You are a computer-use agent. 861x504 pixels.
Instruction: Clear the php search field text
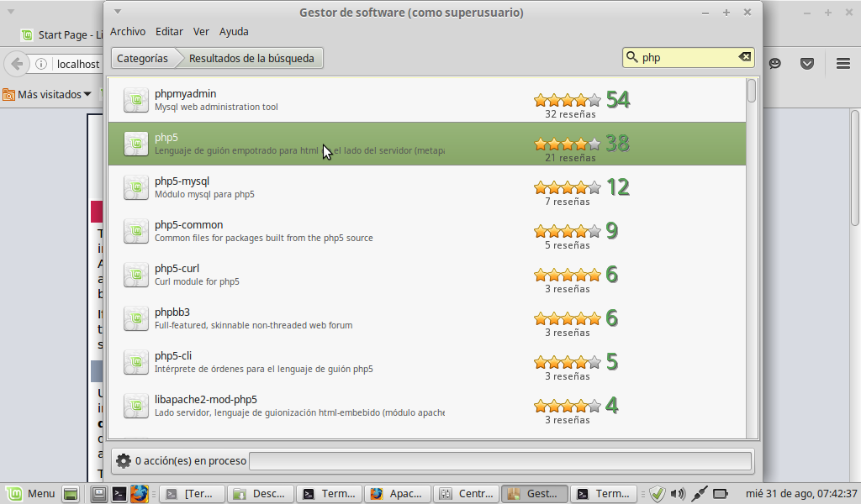coord(744,57)
